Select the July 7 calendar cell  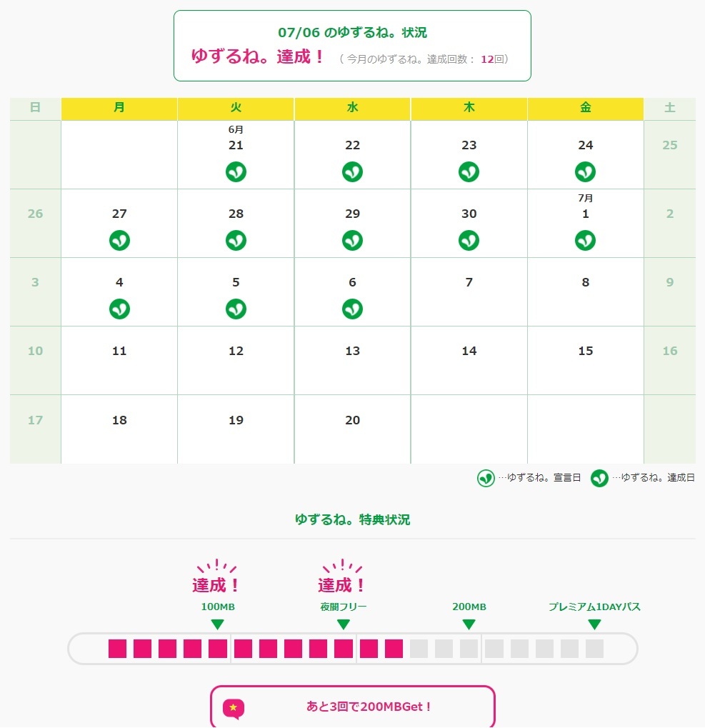469,291
